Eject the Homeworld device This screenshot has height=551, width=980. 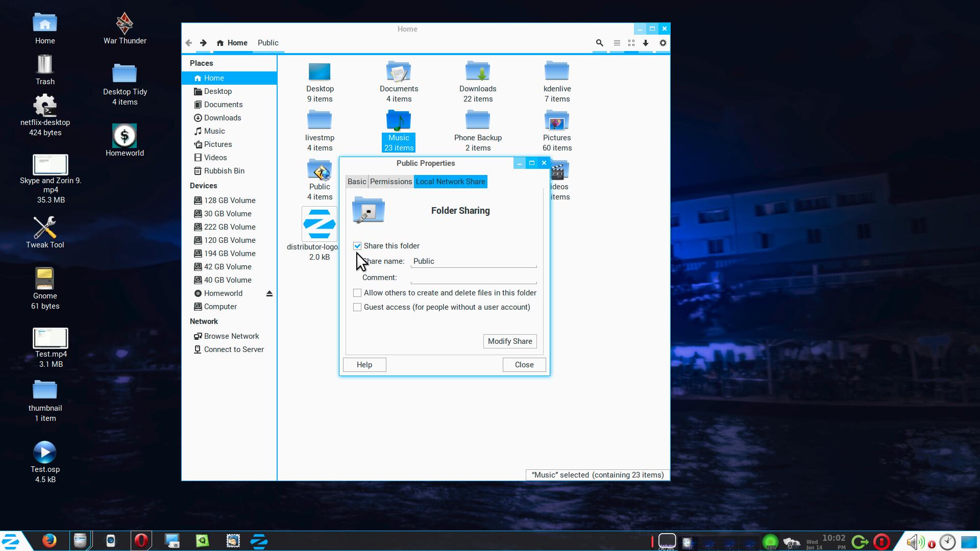[269, 293]
